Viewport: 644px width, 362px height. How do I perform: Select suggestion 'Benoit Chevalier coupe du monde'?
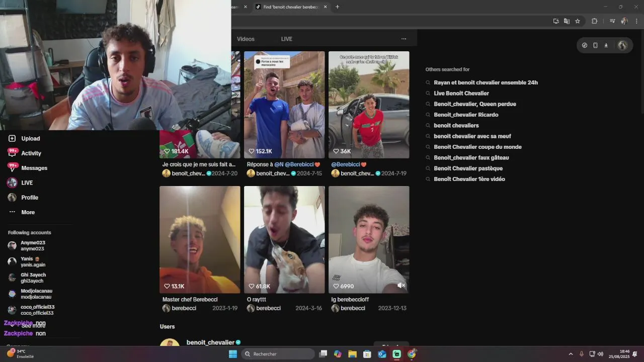pyautogui.click(x=477, y=147)
